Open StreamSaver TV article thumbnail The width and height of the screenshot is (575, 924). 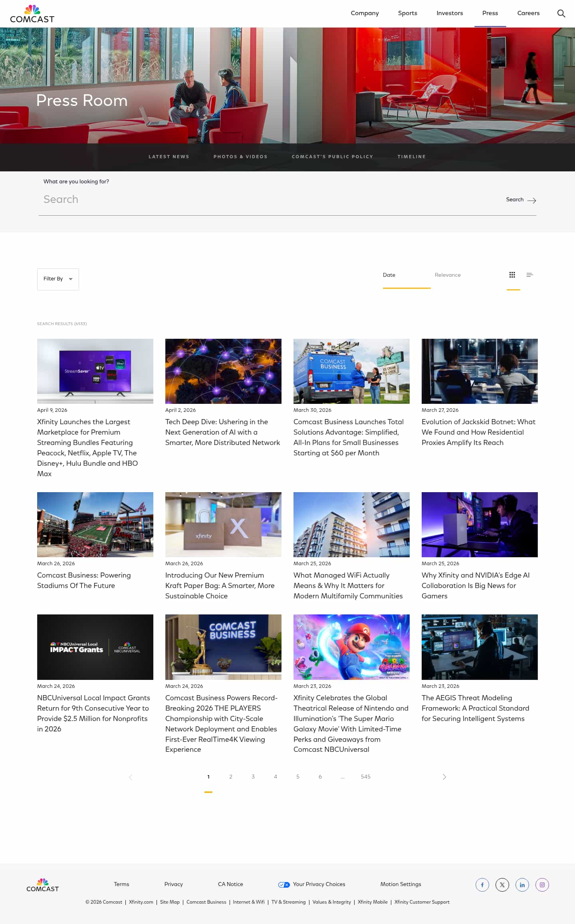pyautogui.click(x=95, y=371)
